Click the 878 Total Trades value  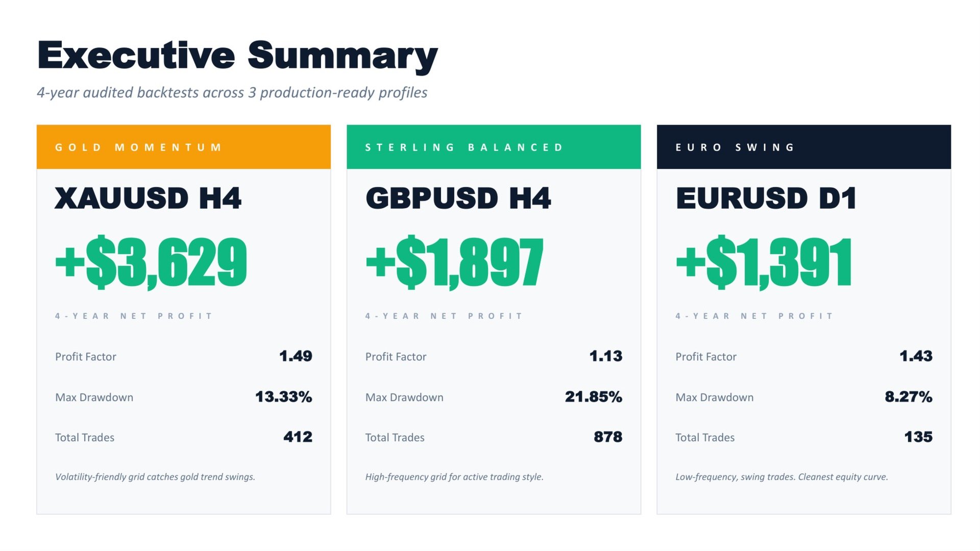coord(608,437)
